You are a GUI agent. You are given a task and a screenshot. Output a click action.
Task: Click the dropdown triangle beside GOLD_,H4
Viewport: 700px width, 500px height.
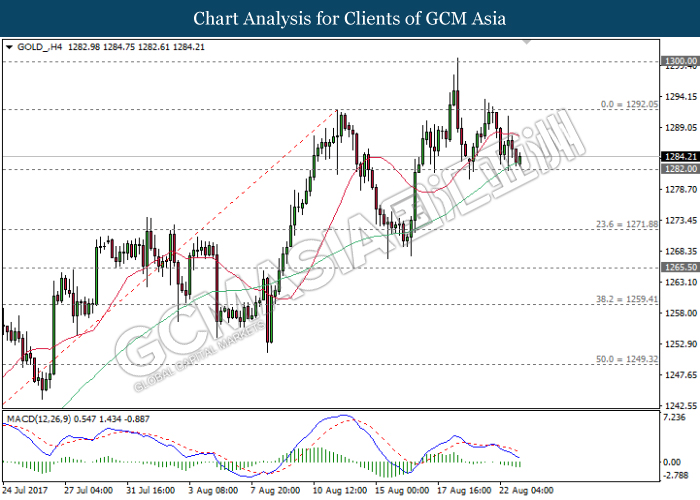pyautogui.click(x=9, y=47)
